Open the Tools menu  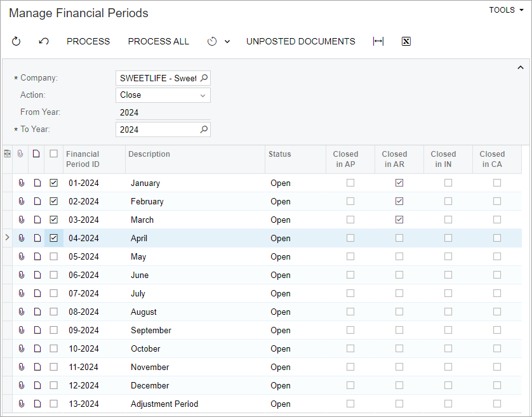[x=505, y=10]
